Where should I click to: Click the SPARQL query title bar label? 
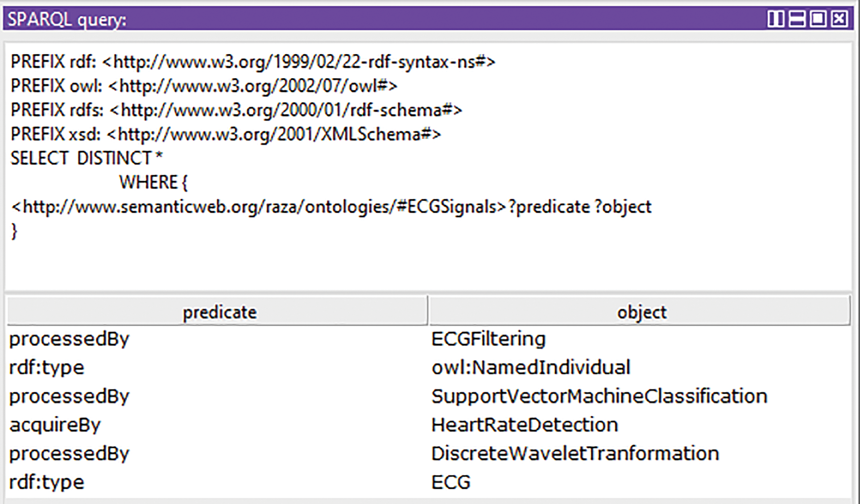(x=67, y=20)
